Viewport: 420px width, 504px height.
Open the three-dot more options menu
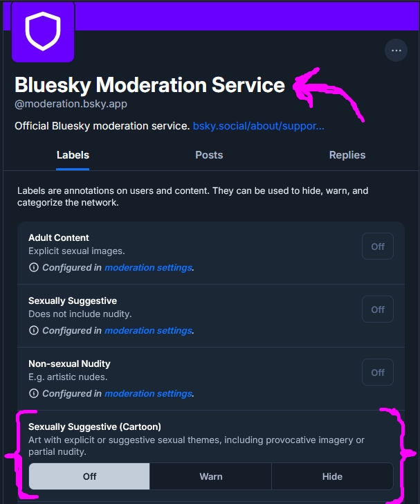click(396, 51)
